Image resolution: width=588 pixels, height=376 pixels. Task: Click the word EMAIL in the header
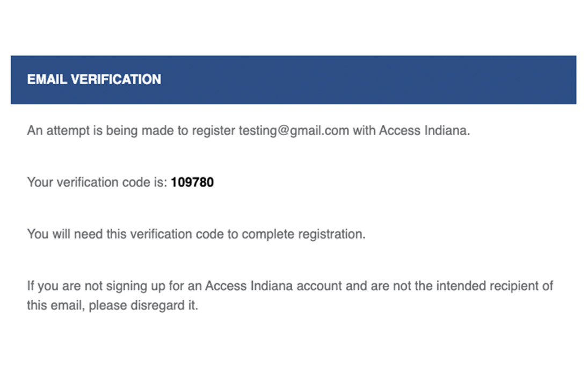click(47, 79)
